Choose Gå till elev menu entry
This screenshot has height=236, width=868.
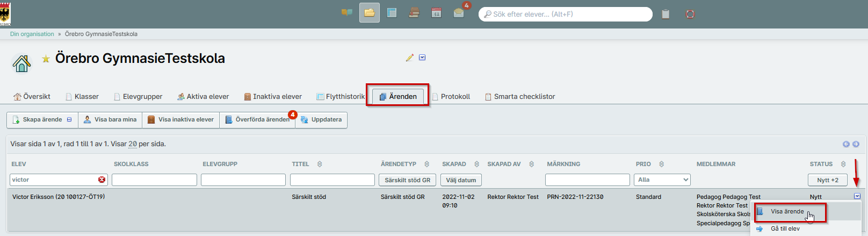[785, 228]
